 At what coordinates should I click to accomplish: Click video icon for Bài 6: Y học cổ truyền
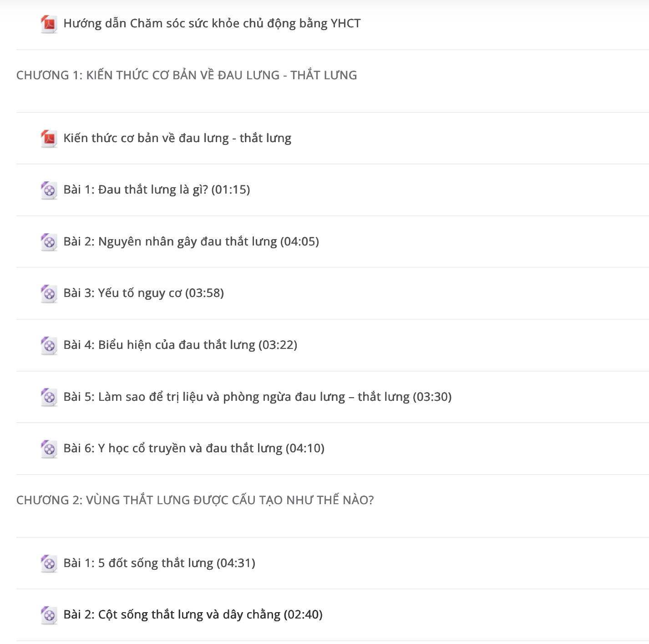click(x=49, y=449)
